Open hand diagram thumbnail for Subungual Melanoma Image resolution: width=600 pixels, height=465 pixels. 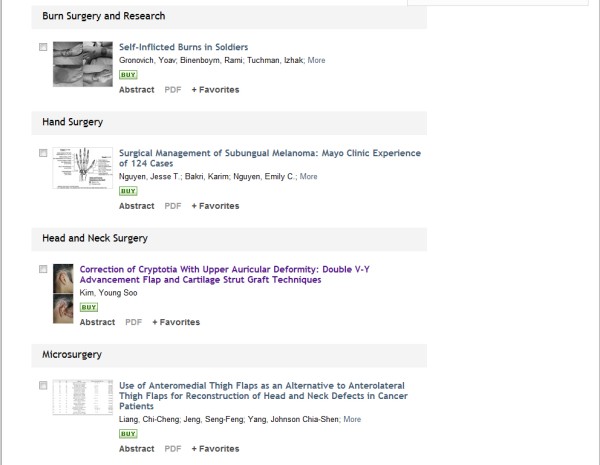[82, 168]
